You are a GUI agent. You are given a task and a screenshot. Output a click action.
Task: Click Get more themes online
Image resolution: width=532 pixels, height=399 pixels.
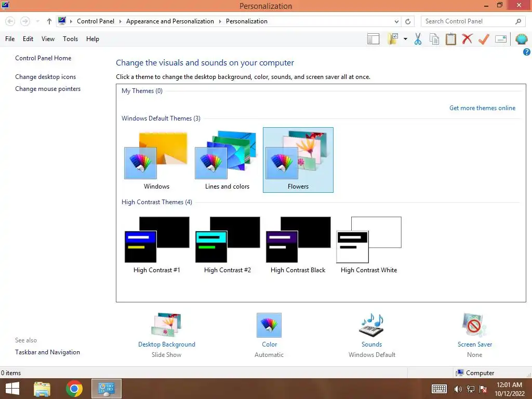click(x=482, y=108)
